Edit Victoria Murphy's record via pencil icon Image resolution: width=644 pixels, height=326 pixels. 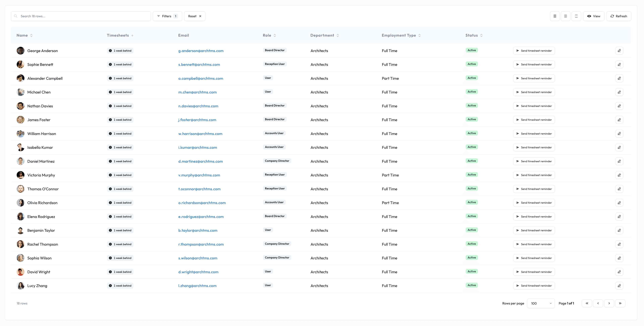(x=619, y=175)
